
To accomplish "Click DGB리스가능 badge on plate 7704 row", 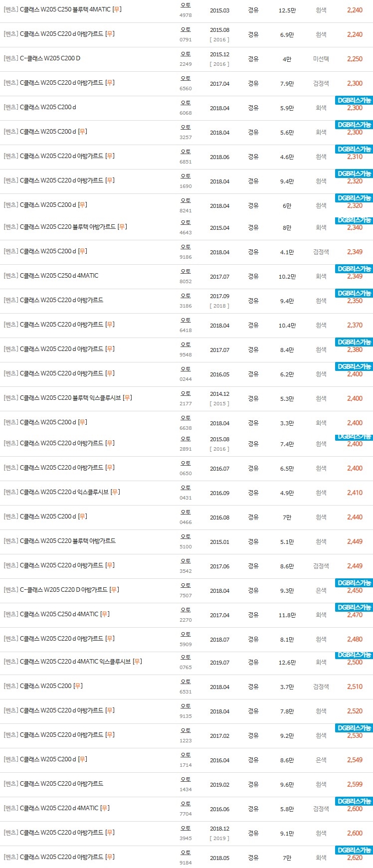I will (354, 801).
